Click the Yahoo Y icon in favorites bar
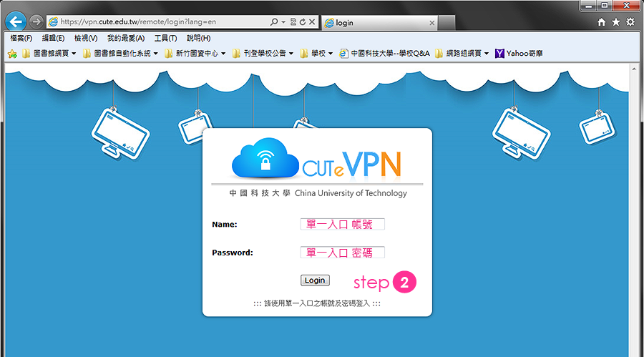 point(499,54)
